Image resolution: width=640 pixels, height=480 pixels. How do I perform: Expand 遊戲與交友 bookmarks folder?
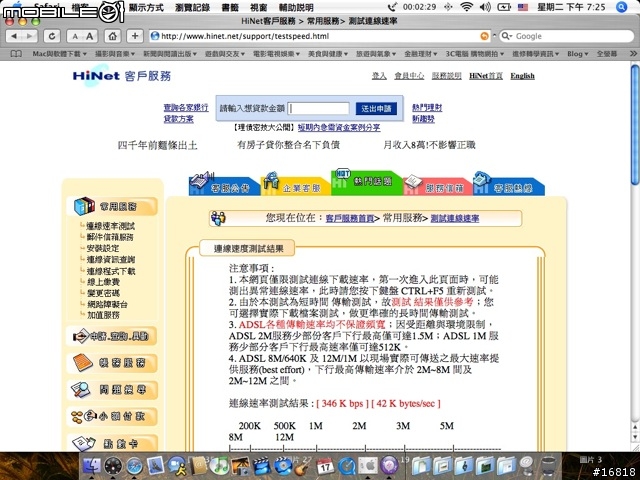click(224, 54)
